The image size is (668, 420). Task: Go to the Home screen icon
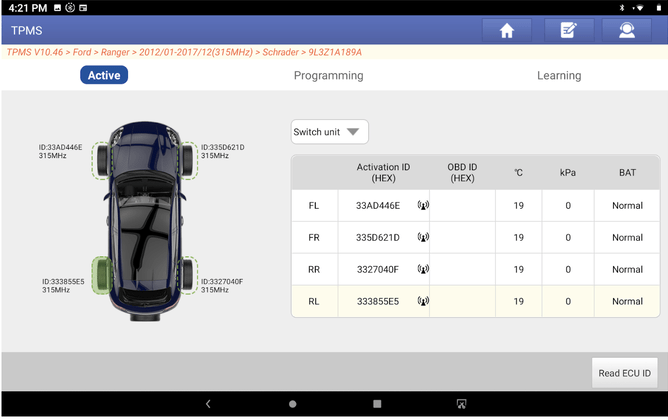point(507,30)
